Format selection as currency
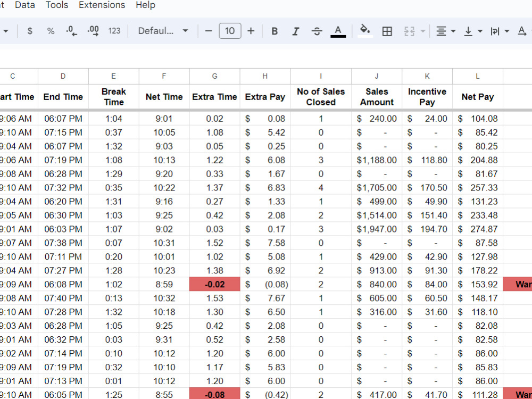Screen dimensions: 532x399 click(x=29, y=31)
